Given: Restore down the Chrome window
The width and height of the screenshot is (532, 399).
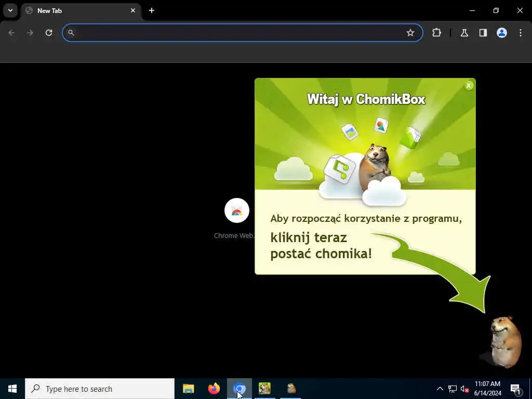Looking at the screenshot, I should pyautogui.click(x=496, y=10).
